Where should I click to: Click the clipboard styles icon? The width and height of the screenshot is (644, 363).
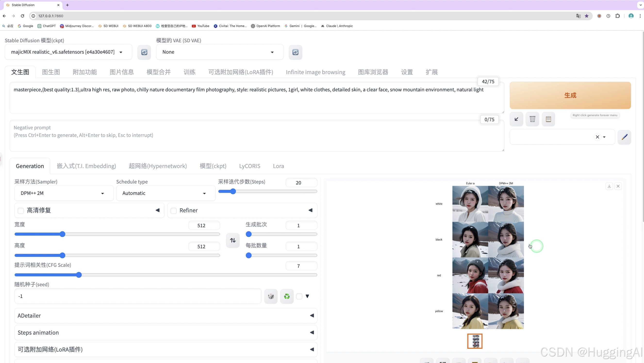click(x=548, y=119)
